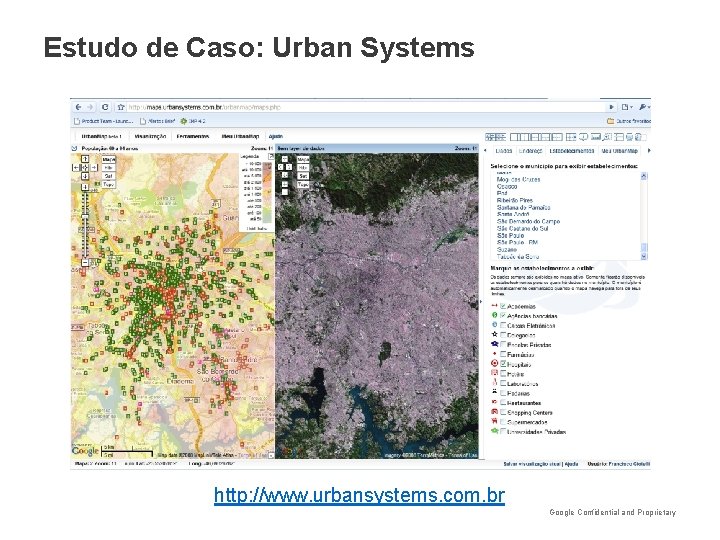Viewport: 720px width, 540px height.
Task: Click the print toolbar icon
Action: (x=630, y=137)
